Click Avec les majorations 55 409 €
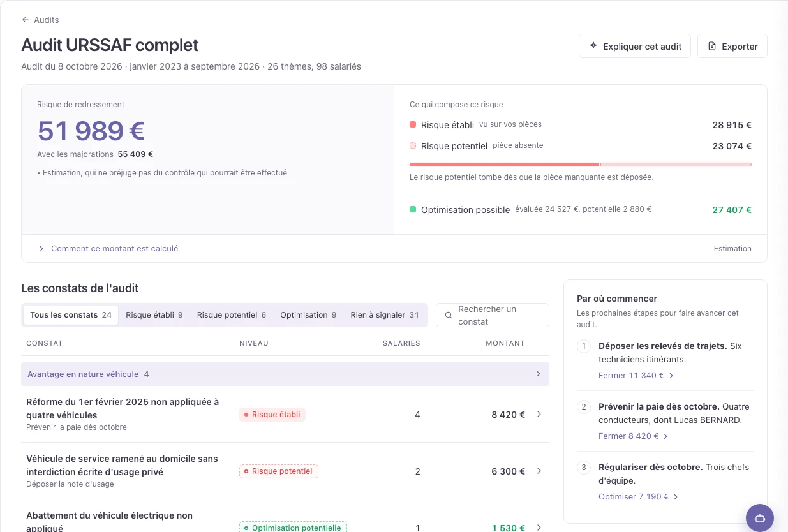The height and width of the screenshot is (532, 788). click(95, 154)
